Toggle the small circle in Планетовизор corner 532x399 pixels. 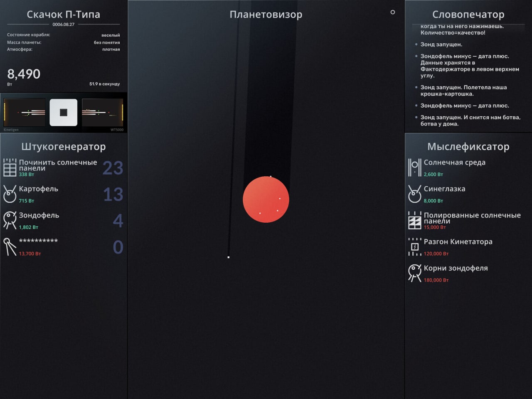click(392, 12)
